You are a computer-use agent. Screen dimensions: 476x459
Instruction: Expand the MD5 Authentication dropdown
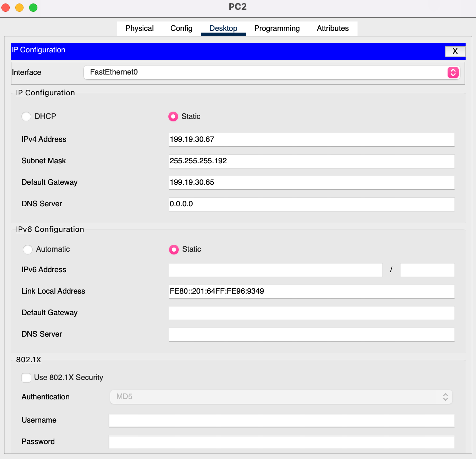click(x=281, y=397)
